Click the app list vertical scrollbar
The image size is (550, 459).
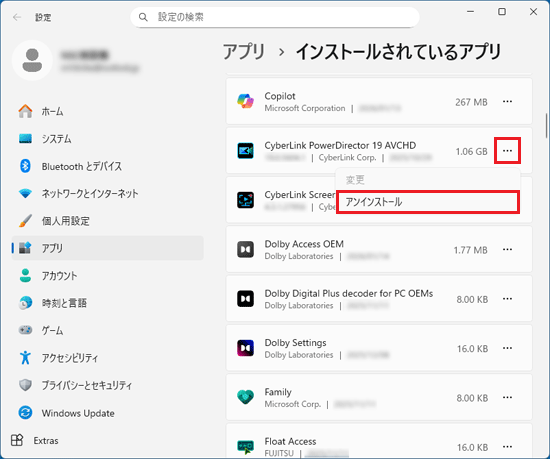pyautogui.click(x=546, y=126)
